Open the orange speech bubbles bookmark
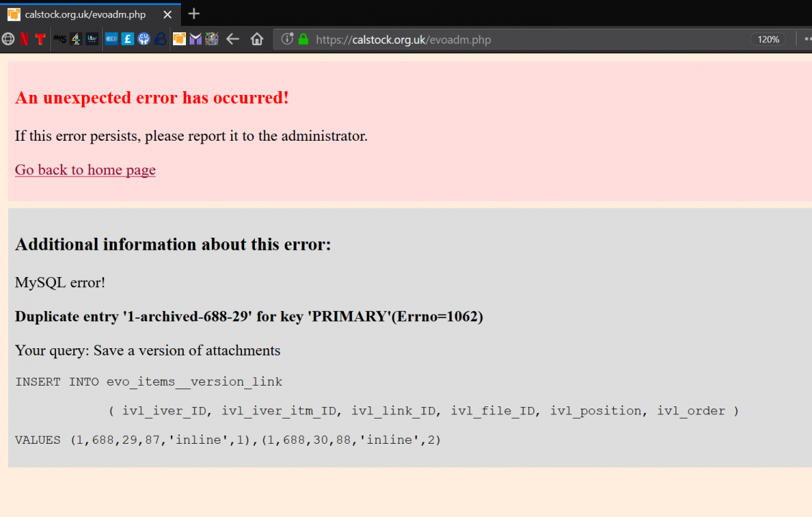The height and width of the screenshot is (517, 812). click(x=179, y=39)
